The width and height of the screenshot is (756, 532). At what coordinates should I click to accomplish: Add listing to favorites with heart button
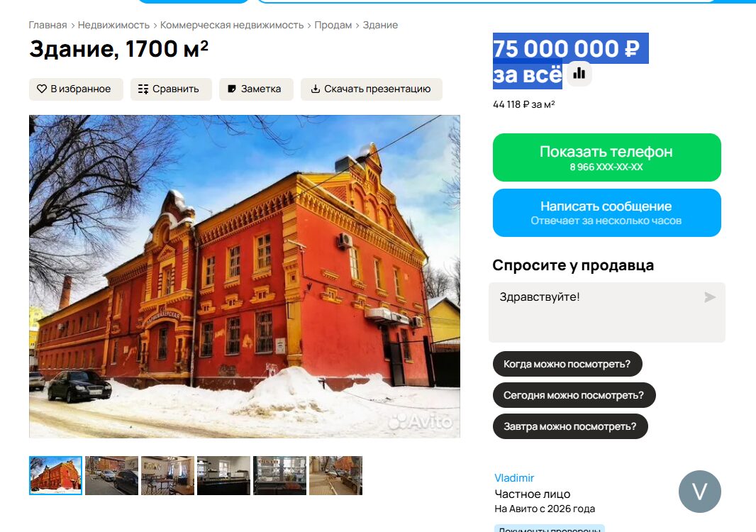(x=76, y=89)
